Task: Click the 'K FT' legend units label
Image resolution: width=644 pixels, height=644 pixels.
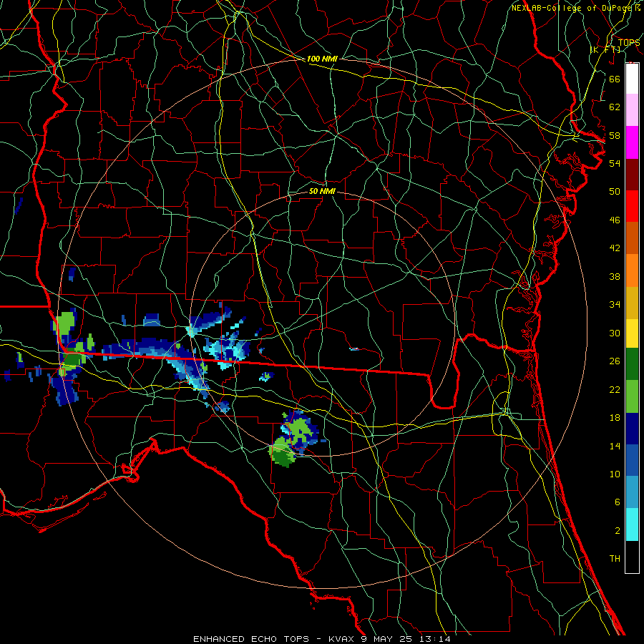Action: 605,49
